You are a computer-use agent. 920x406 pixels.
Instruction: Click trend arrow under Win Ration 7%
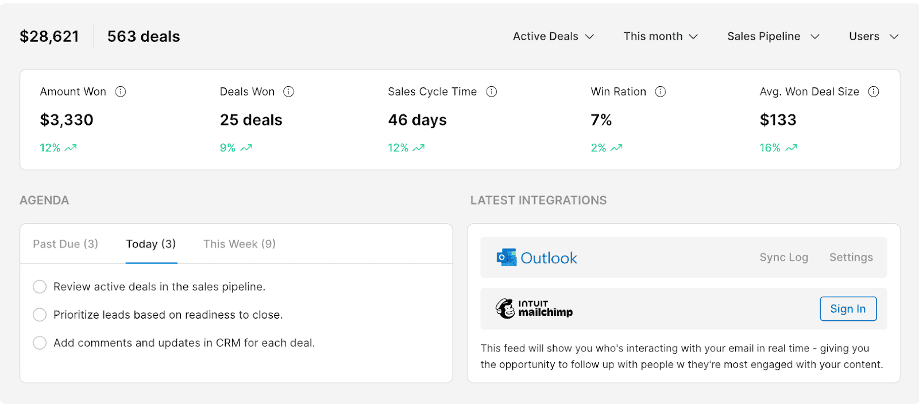coord(616,148)
